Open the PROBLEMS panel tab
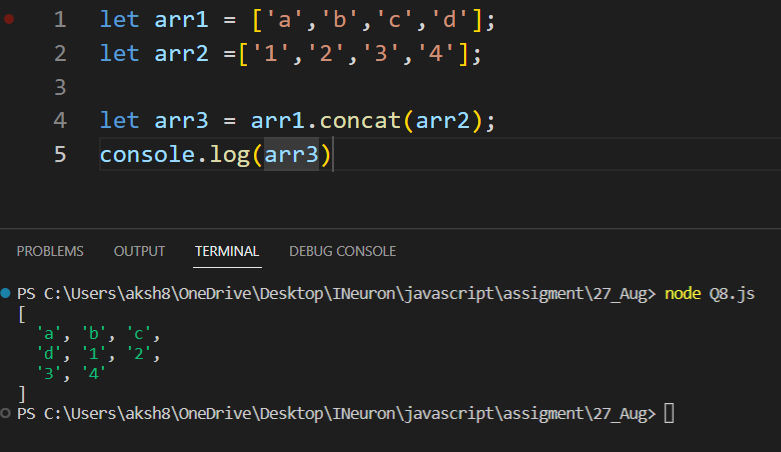 50,251
